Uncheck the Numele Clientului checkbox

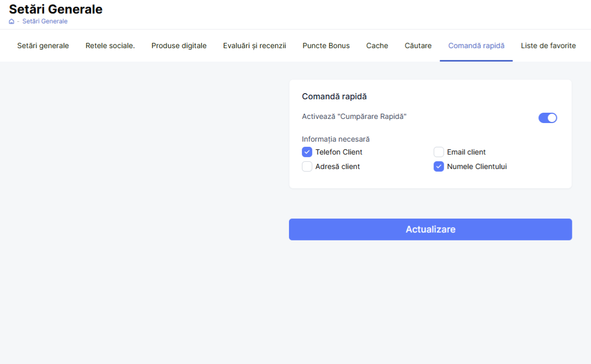(x=438, y=166)
